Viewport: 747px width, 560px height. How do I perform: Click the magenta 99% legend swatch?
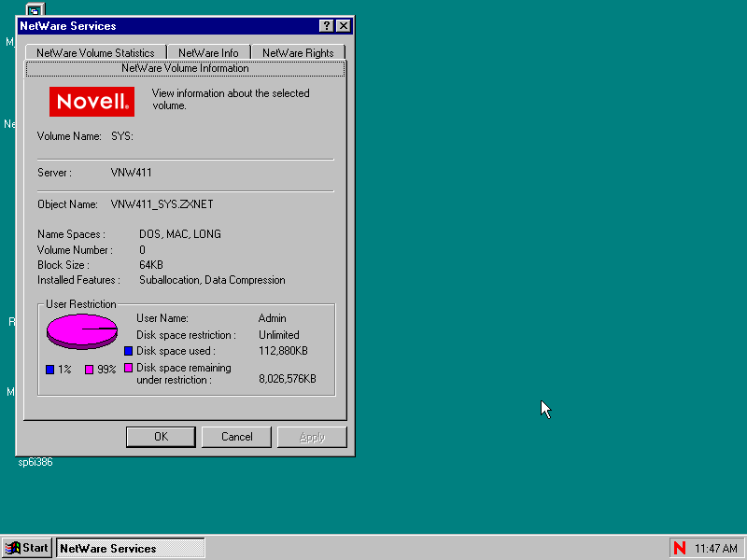pos(89,370)
